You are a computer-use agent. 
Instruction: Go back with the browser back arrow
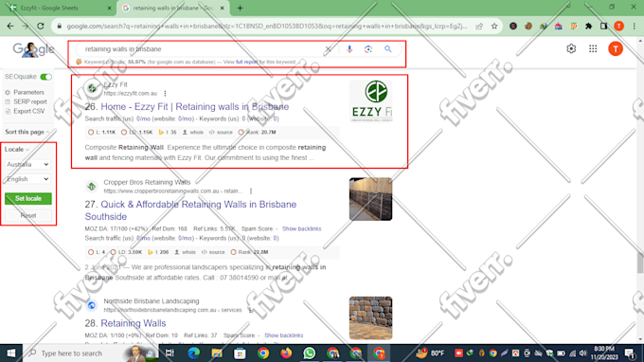(x=10, y=26)
